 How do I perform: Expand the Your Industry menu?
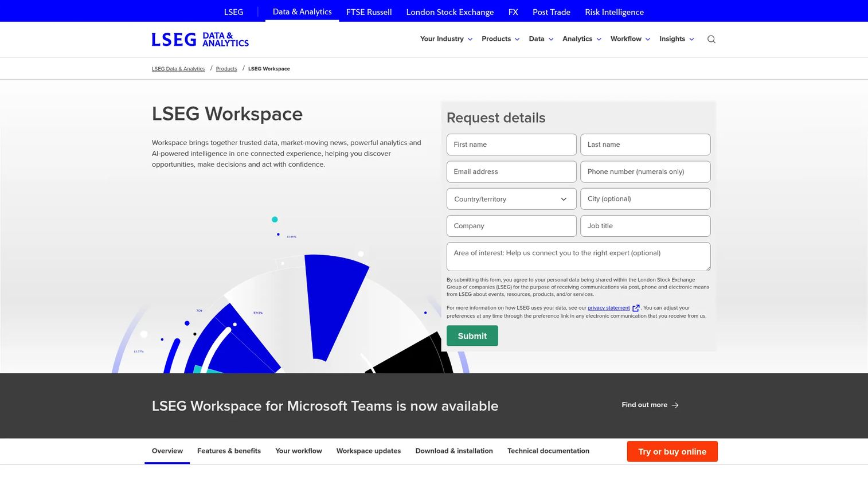tap(446, 39)
